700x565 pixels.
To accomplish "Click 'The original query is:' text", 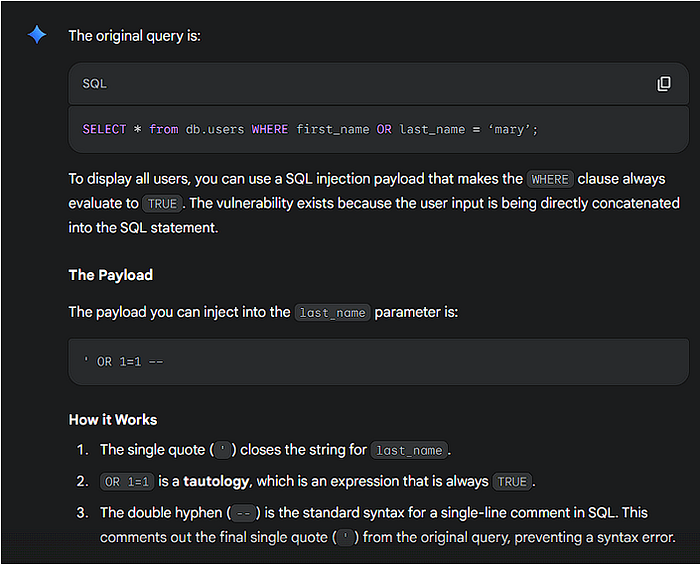I will click(x=134, y=36).
